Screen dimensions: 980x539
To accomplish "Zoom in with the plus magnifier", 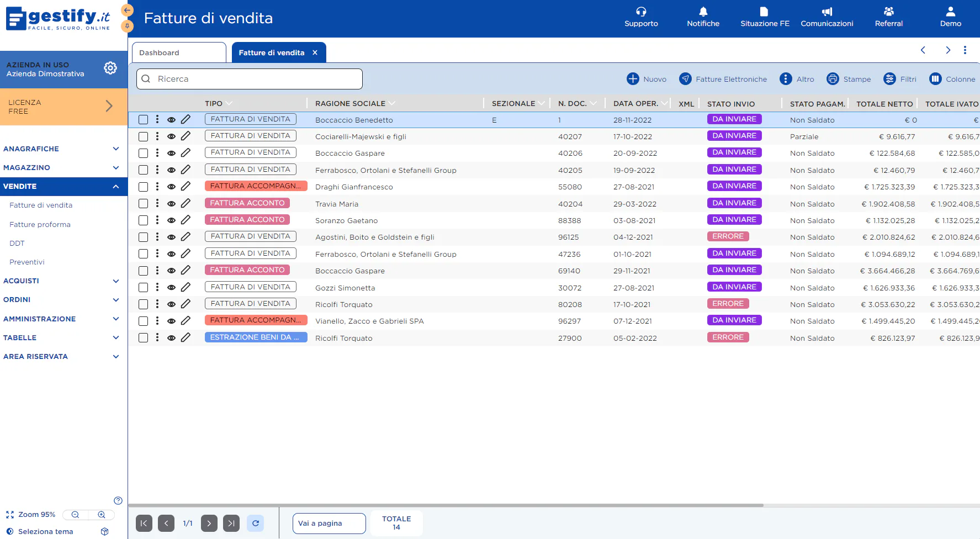I will 102,515.
